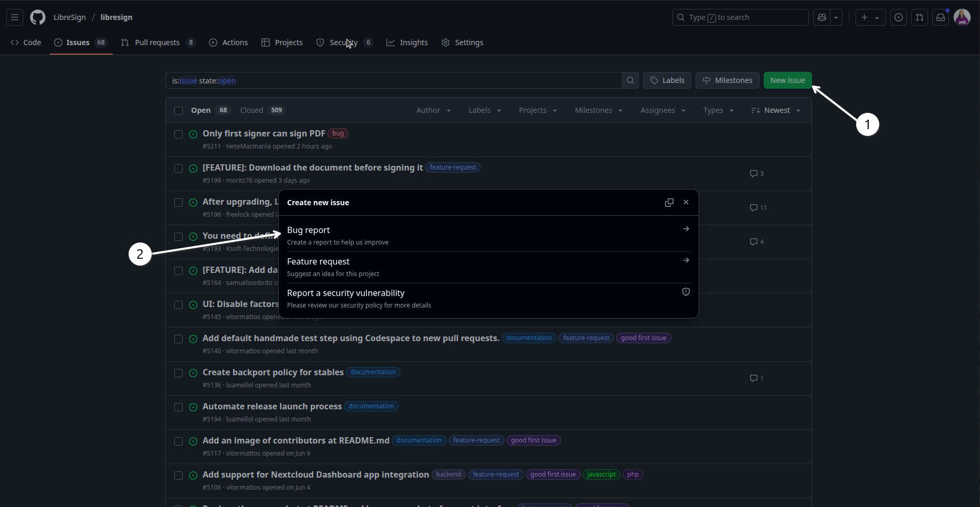Click the arrow next to Feature request
The height and width of the screenshot is (507, 980).
click(686, 260)
